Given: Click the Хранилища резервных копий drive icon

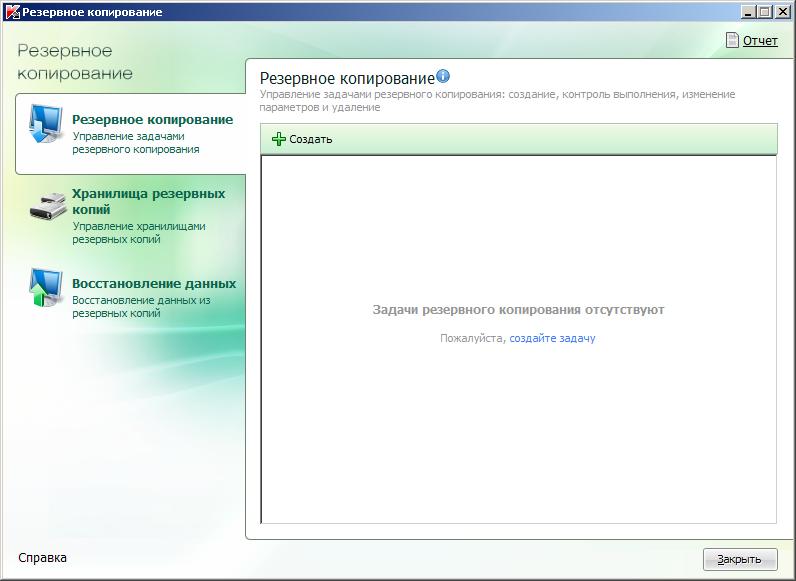Looking at the screenshot, I should click(47, 204).
